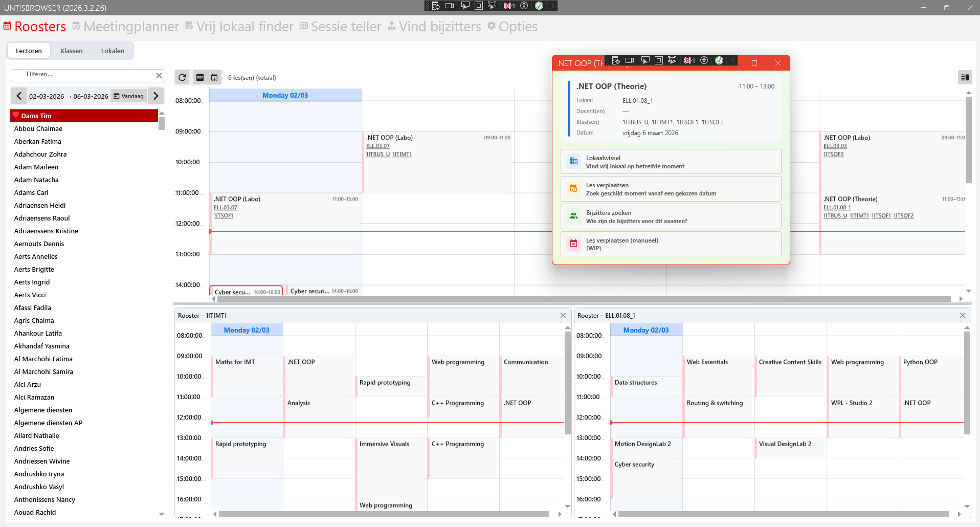This screenshot has height=527, width=980.
Task: Enable select element tool in top debug toolbar
Action: (465, 6)
